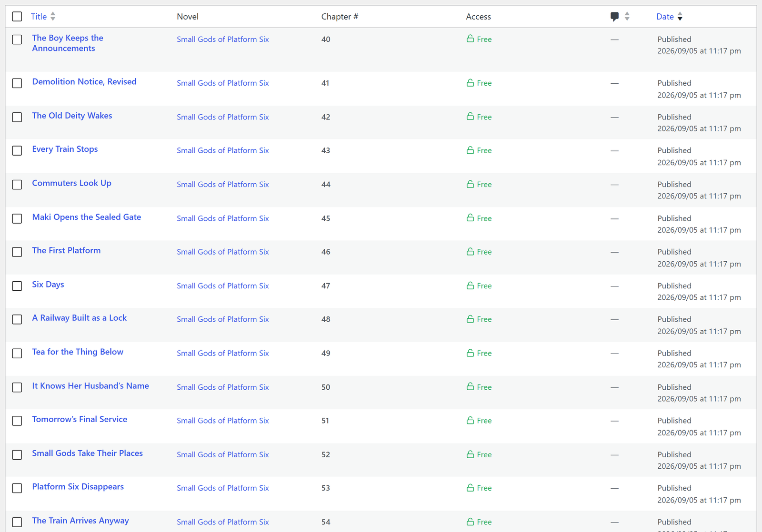Tick the Every Train Stops checkbox

tap(17, 151)
